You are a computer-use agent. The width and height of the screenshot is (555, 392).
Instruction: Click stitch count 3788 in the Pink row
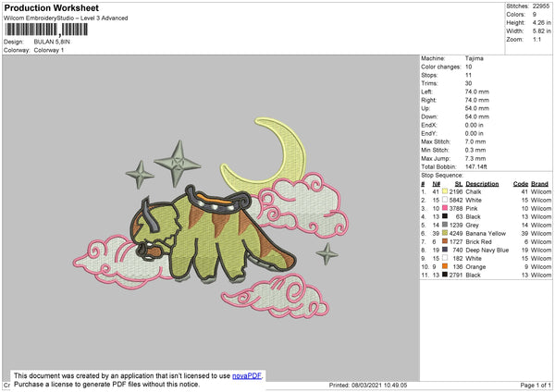456,208
